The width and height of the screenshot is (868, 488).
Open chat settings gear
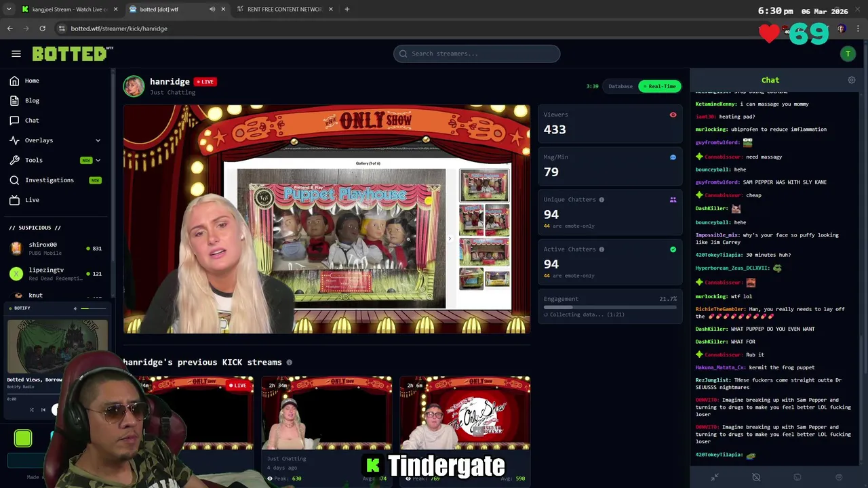coord(852,80)
